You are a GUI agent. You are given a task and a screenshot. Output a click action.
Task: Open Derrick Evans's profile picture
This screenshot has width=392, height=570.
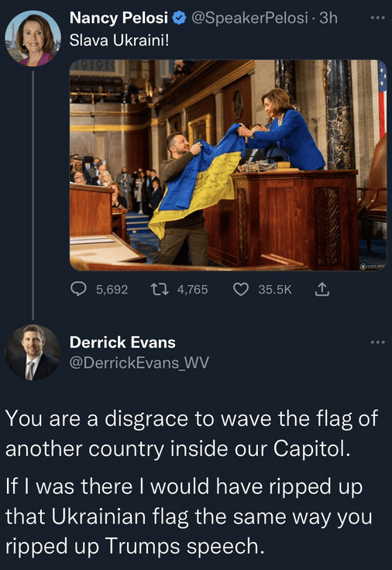(33, 352)
